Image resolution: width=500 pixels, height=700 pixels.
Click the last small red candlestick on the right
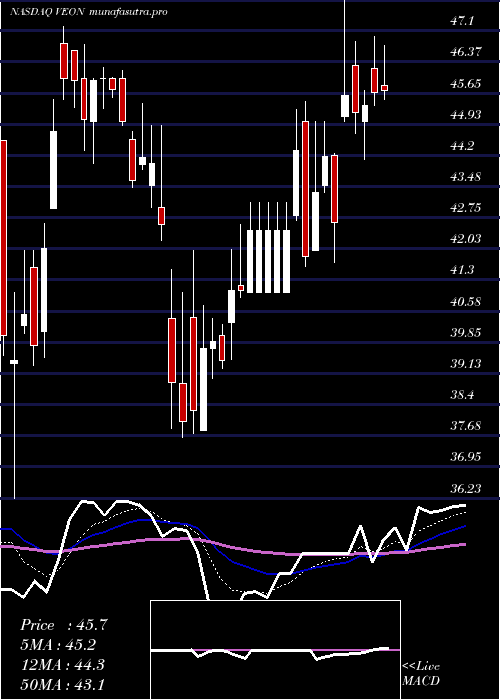pos(384,88)
